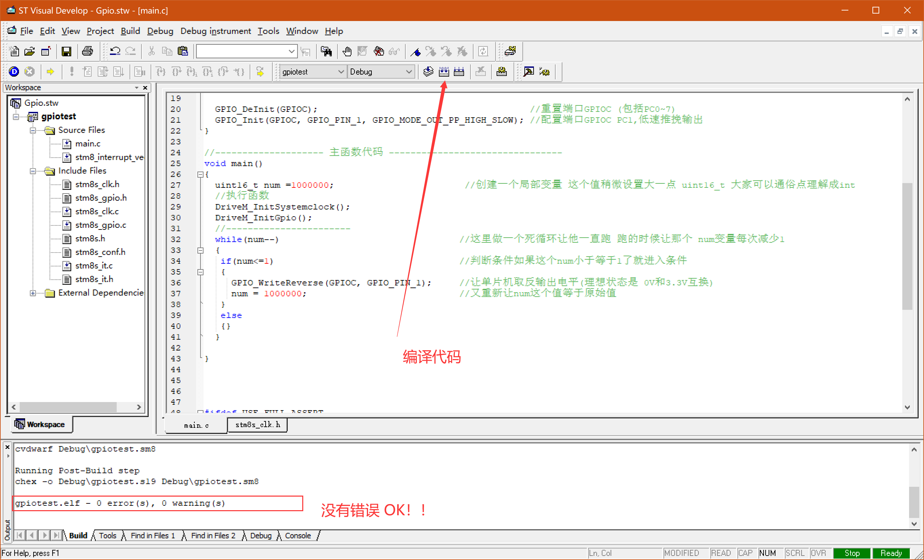
Task: Open the Build menu
Action: click(x=130, y=31)
